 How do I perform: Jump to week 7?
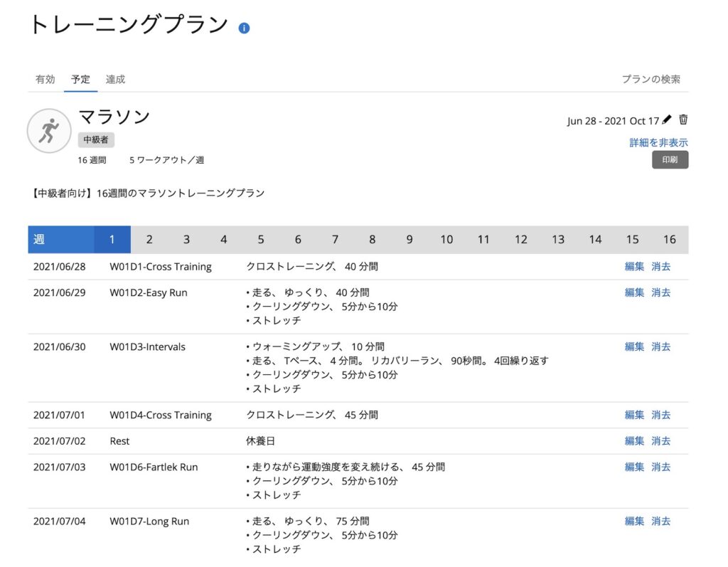click(335, 239)
